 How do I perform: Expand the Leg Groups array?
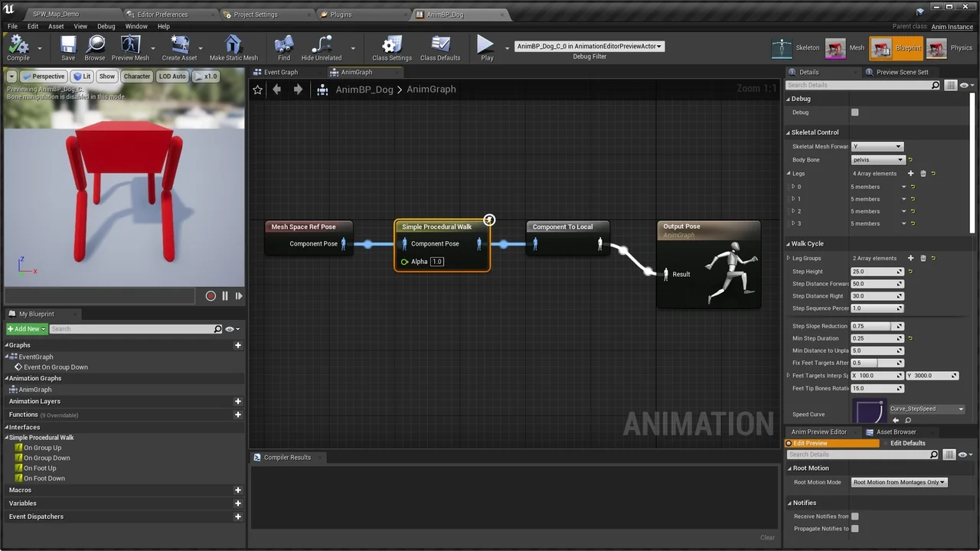[789, 259]
